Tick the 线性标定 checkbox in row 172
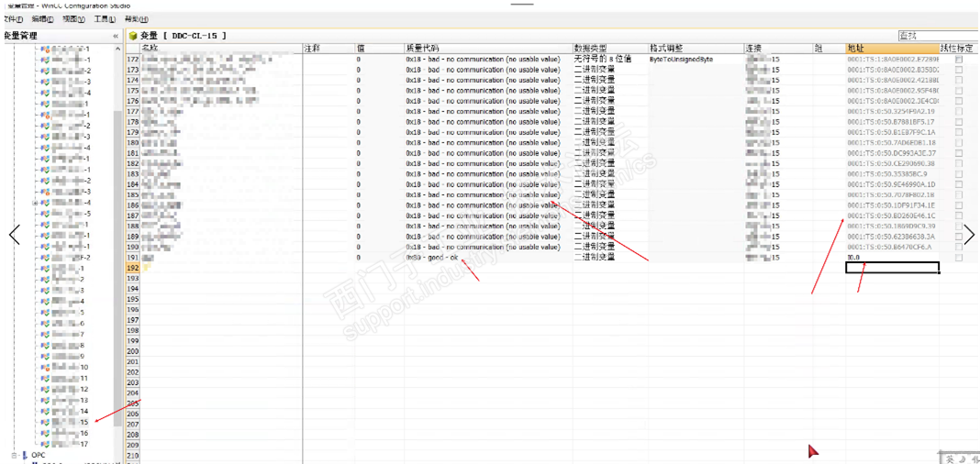Viewport: 980px width, 464px height. coord(959,59)
